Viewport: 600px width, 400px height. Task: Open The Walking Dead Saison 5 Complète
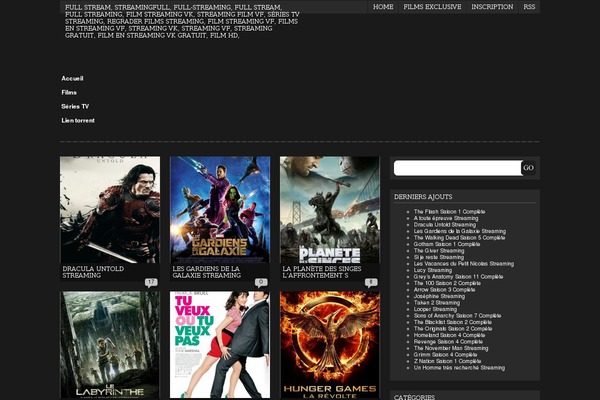coord(459,238)
